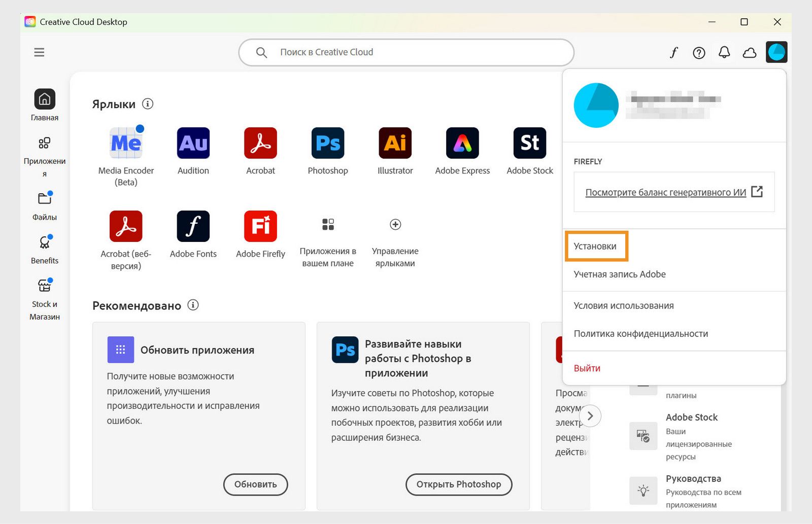Screen dimensions: 812x524
Task: Open the info tooltip next to Ярлыки
Action: 147,103
